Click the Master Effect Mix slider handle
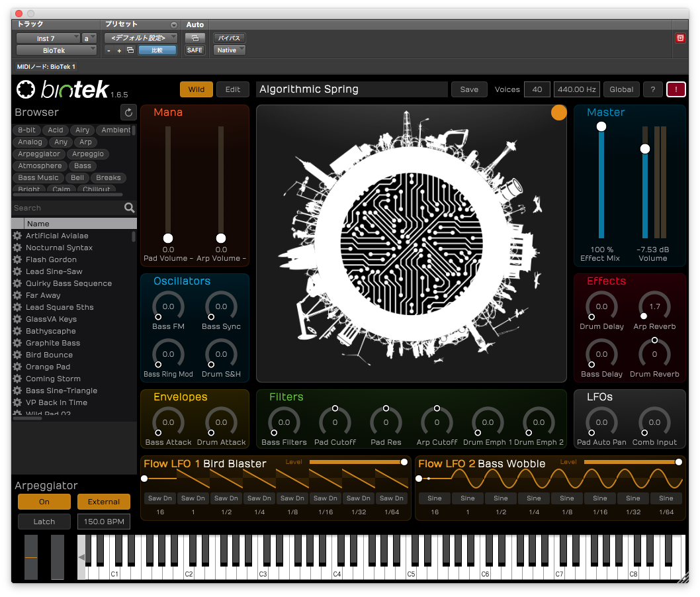The width and height of the screenshot is (700, 597). click(x=601, y=126)
